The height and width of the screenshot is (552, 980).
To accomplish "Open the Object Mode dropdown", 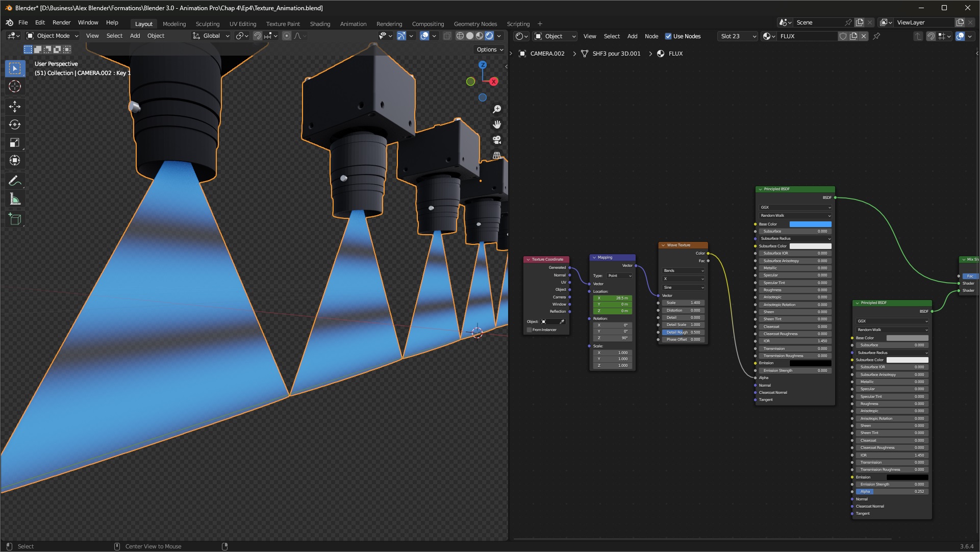I will point(53,36).
